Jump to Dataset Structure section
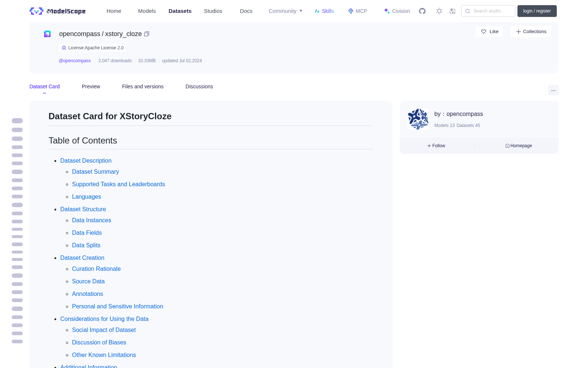 pyautogui.click(x=83, y=209)
